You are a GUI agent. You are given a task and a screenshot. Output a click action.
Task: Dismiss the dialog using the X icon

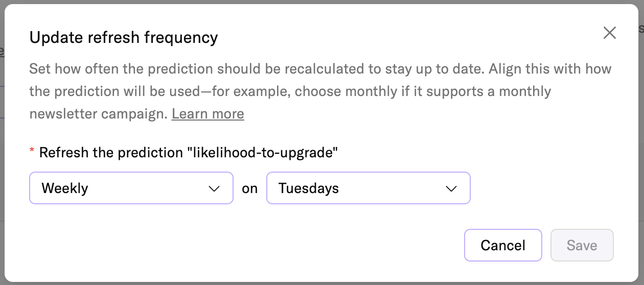[x=609, y=33]
